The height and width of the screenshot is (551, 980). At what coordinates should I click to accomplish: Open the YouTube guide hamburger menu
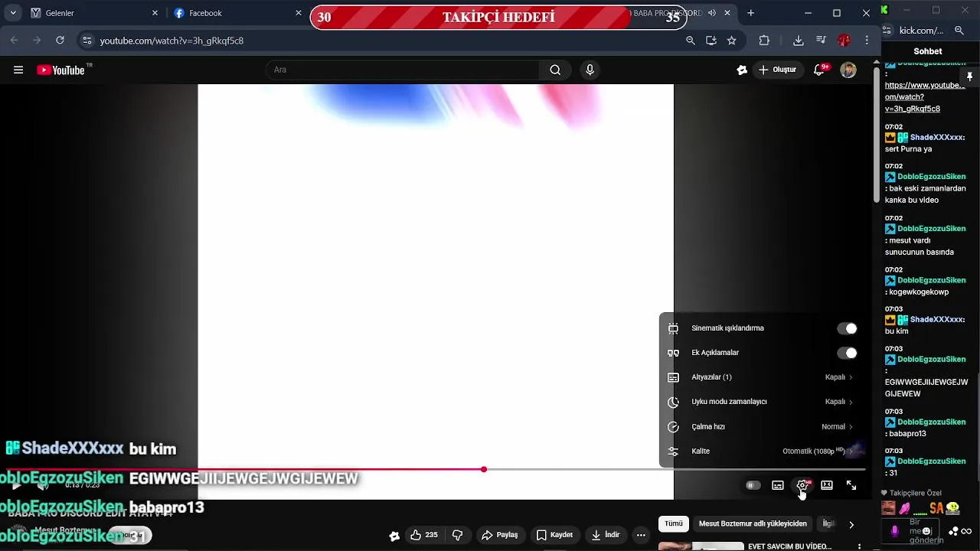18,70
